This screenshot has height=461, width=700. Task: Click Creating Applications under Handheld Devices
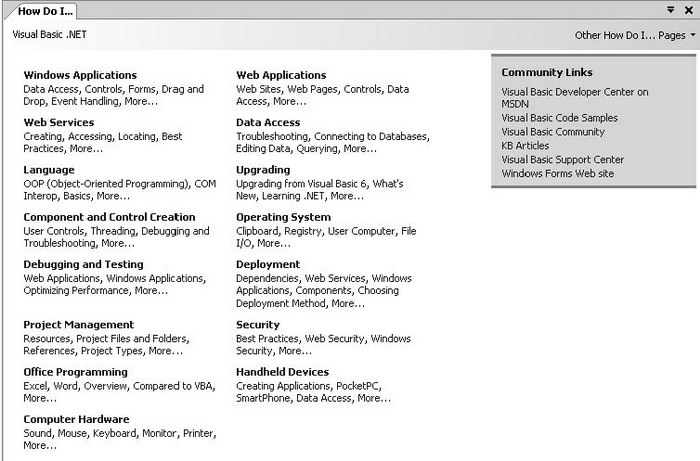pos(283,386)
